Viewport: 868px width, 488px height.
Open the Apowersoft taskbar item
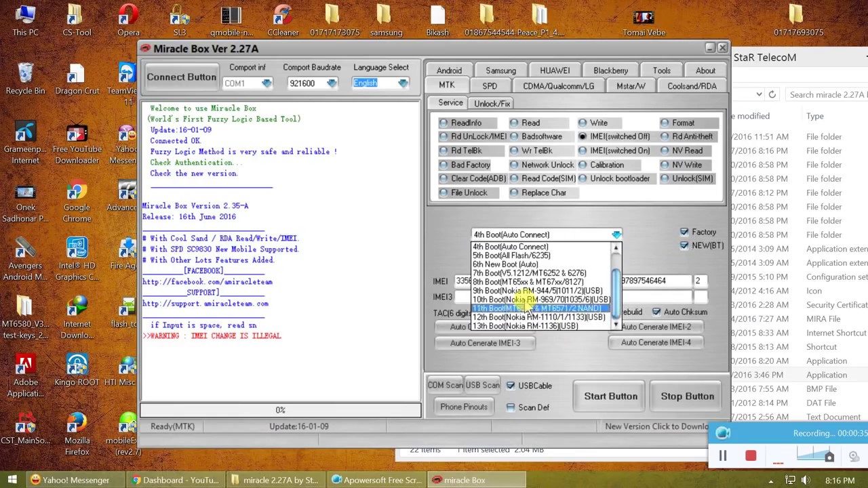point(376,480)
